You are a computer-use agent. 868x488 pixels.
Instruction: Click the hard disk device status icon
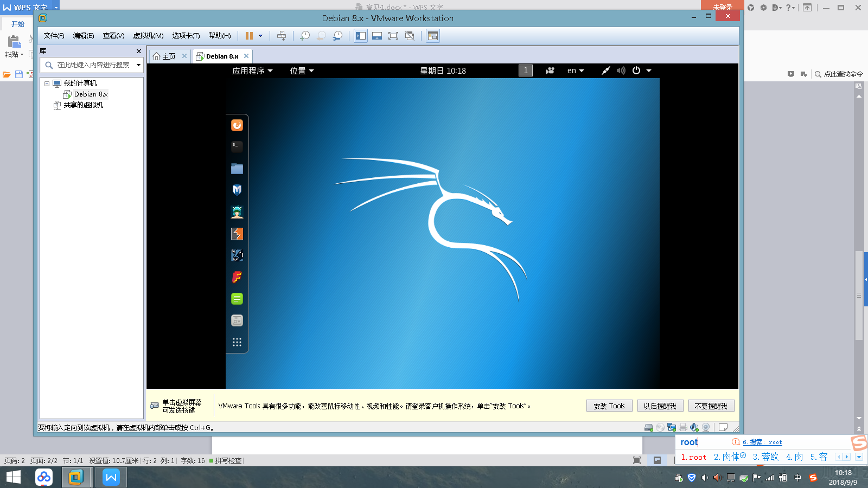pyautogui.click(x=648, y=427)
